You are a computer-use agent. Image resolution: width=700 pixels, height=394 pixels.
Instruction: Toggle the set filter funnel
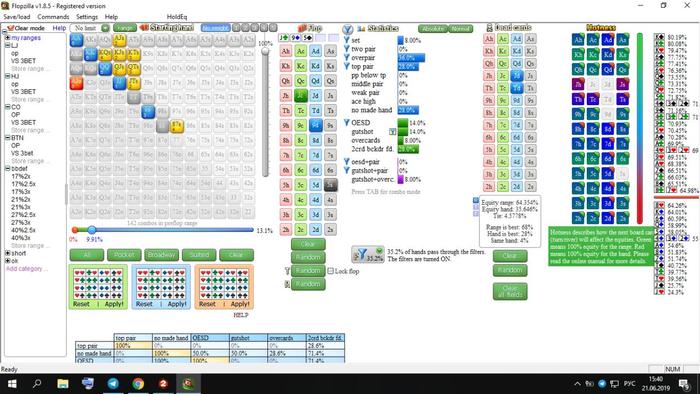click(x=346, y=40)
